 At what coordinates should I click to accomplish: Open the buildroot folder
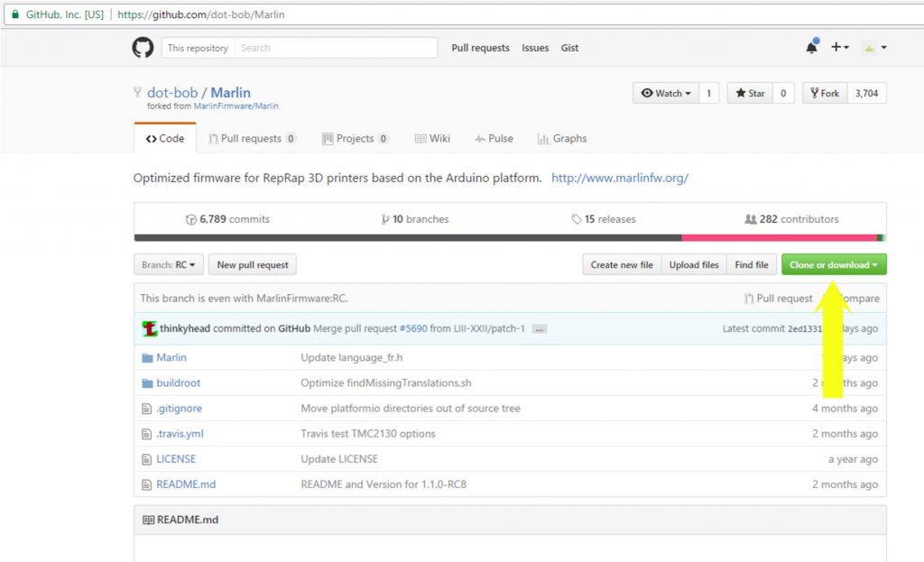(x=178, y=382)
